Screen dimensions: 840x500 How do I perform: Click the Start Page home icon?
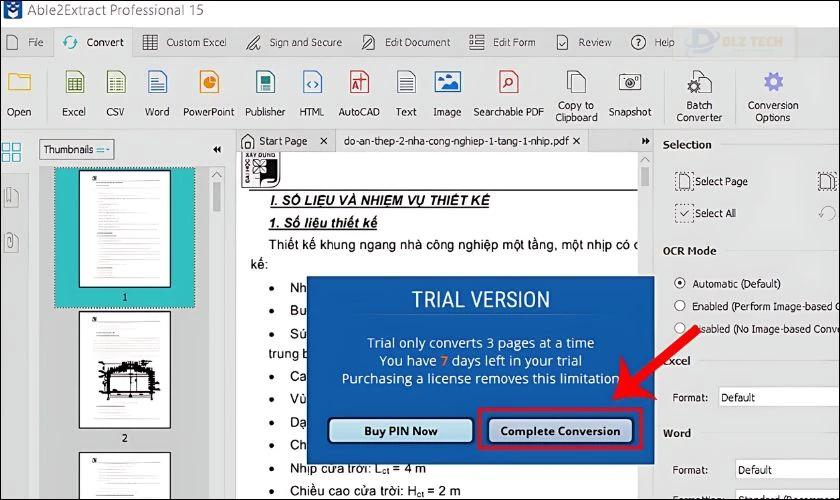tap(248, 141)
